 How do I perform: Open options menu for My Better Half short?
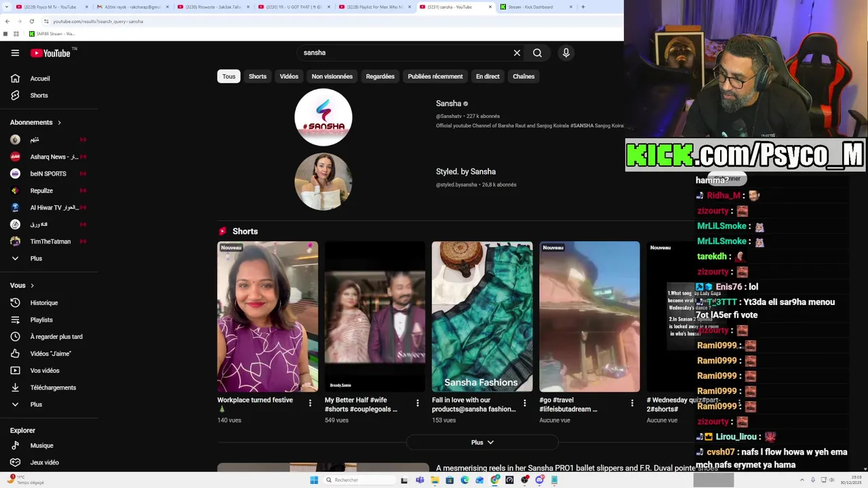pyautogui.click(x=417, y=403)
